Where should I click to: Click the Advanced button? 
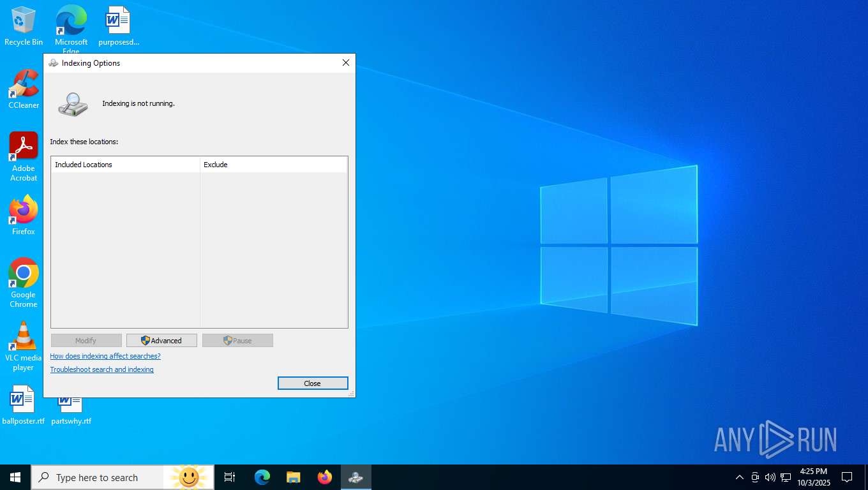[x=161, y=341]
